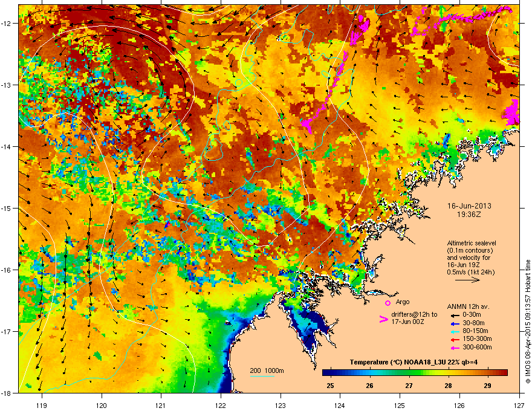Click the '0.5m/s (1kt 24h)' scale text

[x=470, y=272]
